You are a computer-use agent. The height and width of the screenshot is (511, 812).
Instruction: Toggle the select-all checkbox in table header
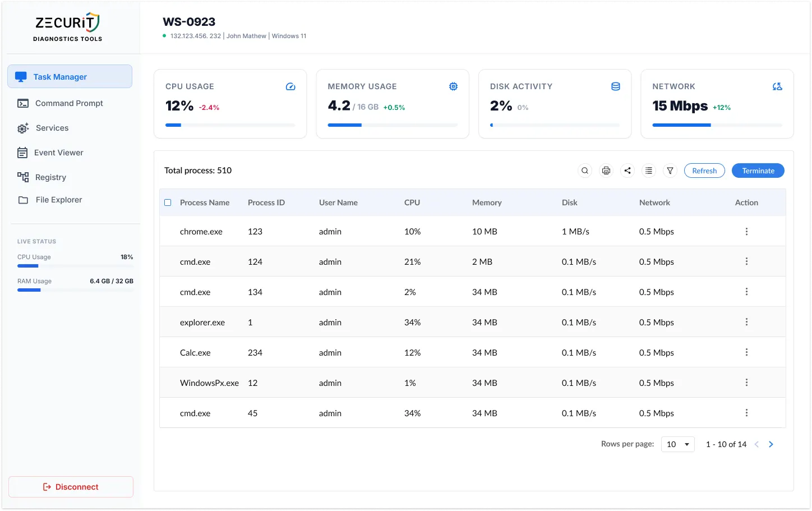(x=168, y=202)
